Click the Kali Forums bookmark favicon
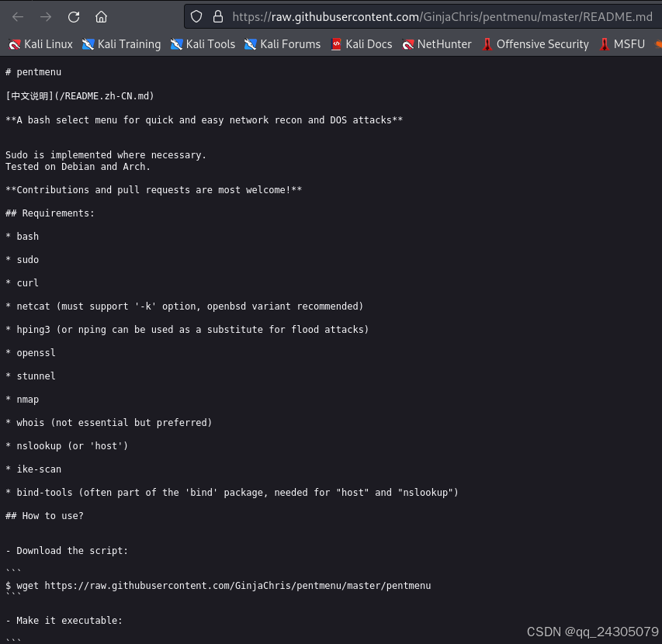 [x=251, y=44]
